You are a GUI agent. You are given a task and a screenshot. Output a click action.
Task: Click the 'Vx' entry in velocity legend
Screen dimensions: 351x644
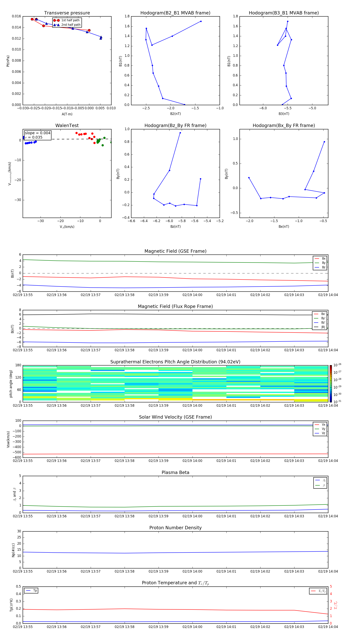pos(320,424)
